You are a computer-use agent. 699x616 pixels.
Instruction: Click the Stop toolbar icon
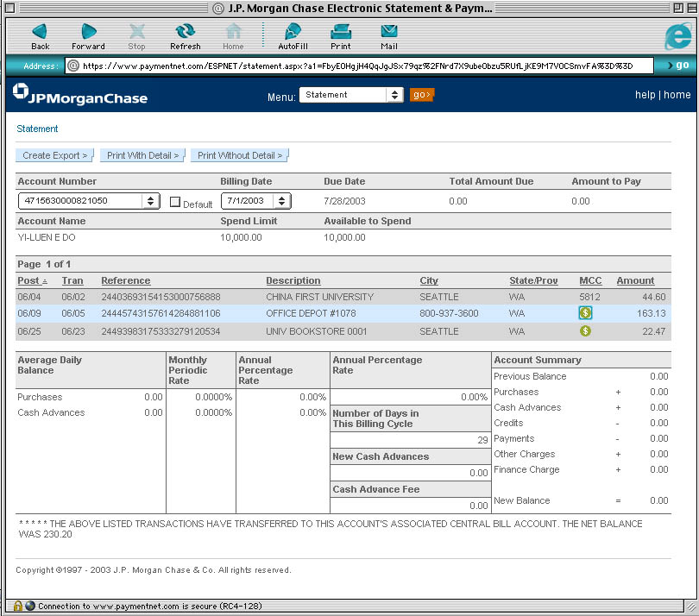137,31
